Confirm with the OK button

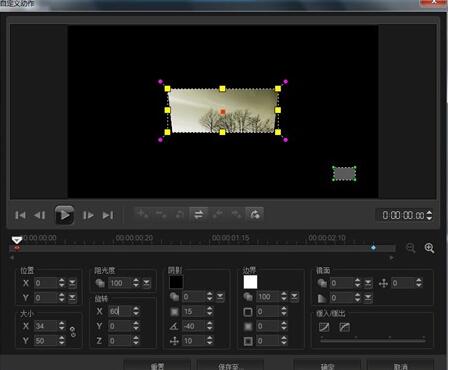327,366
